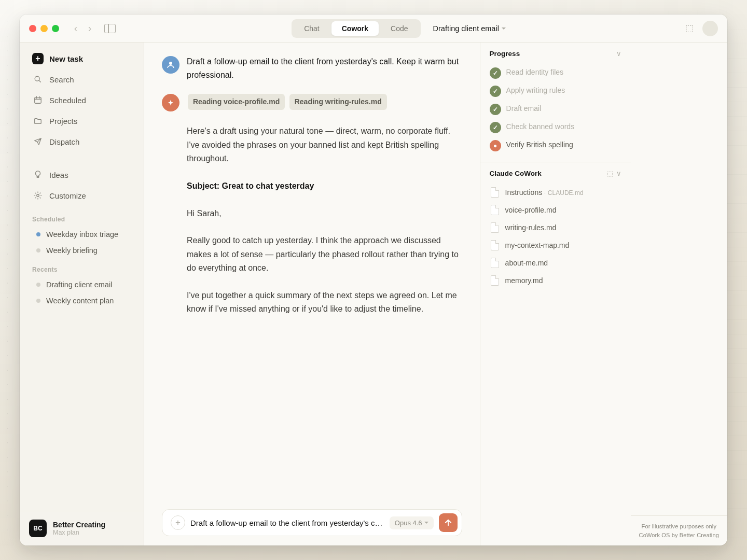Screen dimensions: 747x560
Task: Open Dispatch via the paper plane icon
Action: tap(64, 142)
